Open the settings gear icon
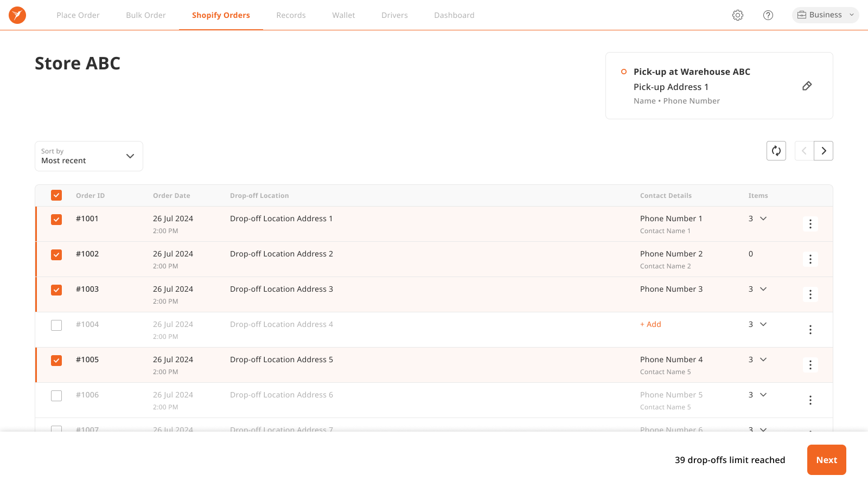Image resolution: width=868 pixels, height=488 pixels. [x=738, y=15]
